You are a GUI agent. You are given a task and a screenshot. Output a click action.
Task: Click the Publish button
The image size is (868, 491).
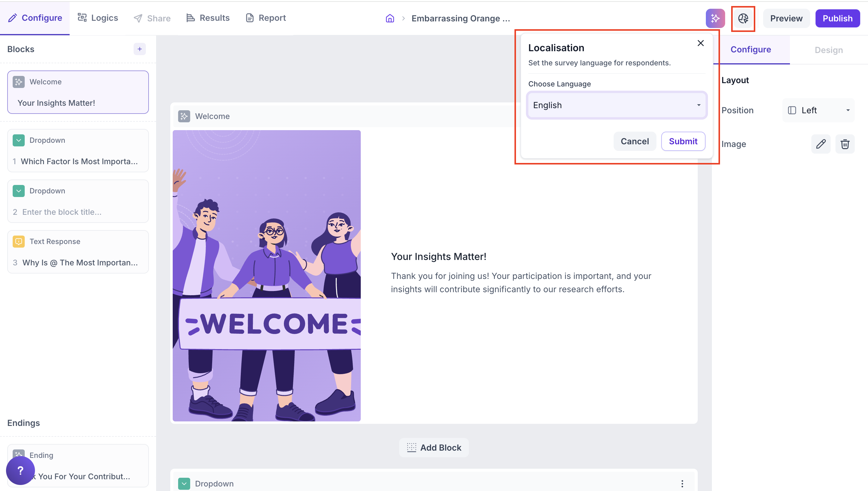837,18
